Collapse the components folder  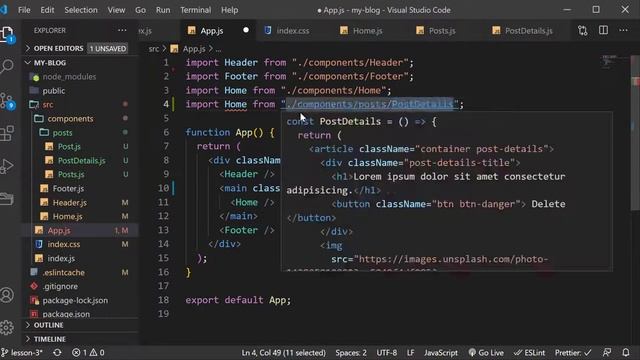click(70, 119)
